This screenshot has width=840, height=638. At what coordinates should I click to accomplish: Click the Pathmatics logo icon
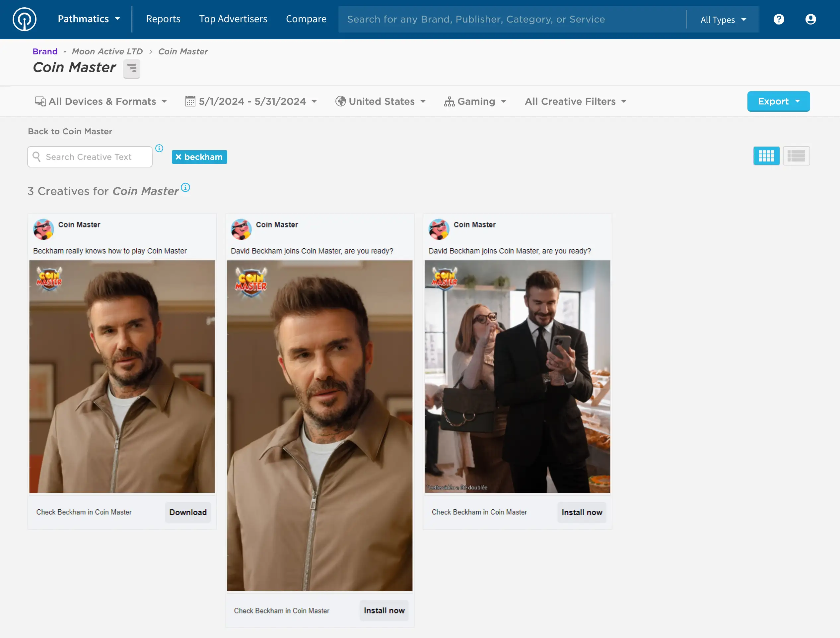[25, 19]
